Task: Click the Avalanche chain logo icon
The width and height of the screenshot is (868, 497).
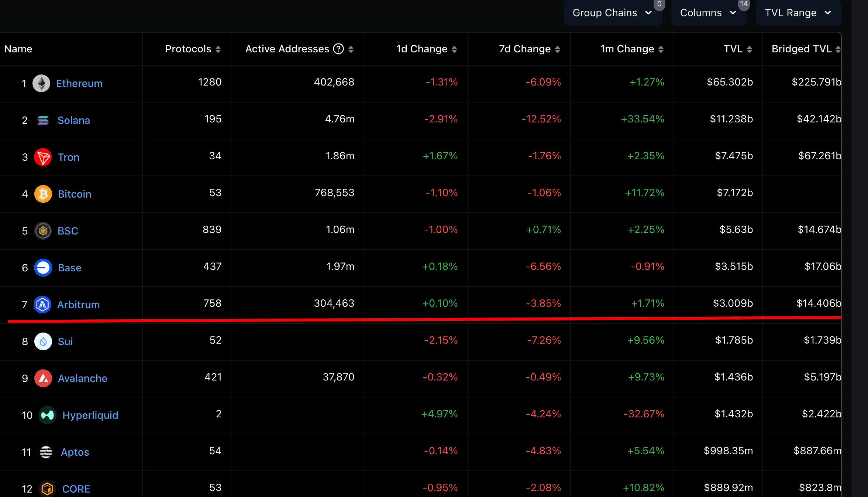Action: point(43,378)
